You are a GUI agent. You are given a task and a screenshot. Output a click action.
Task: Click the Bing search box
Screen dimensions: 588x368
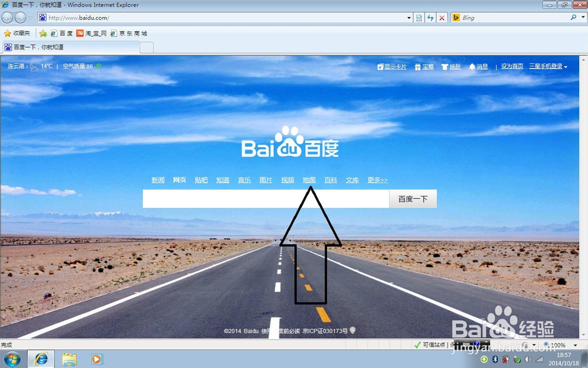tap(514, 18)
